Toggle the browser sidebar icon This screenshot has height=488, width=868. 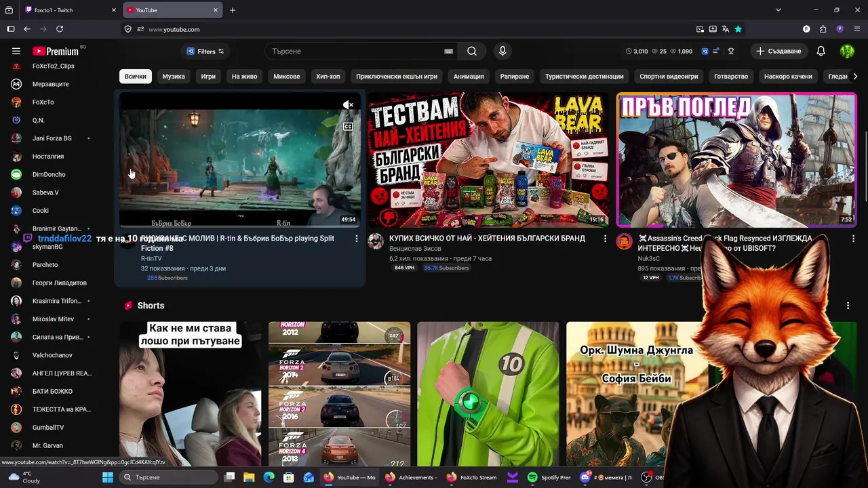[10, 29]
